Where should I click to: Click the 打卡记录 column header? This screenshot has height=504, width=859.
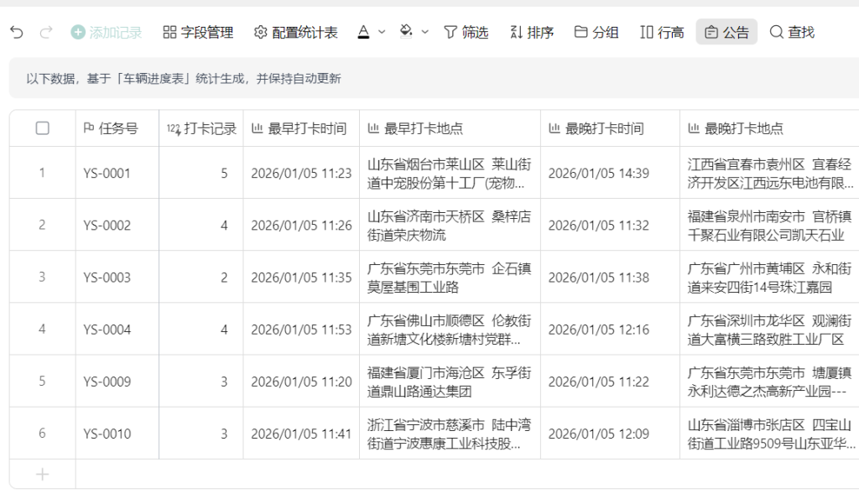point(201,128)
